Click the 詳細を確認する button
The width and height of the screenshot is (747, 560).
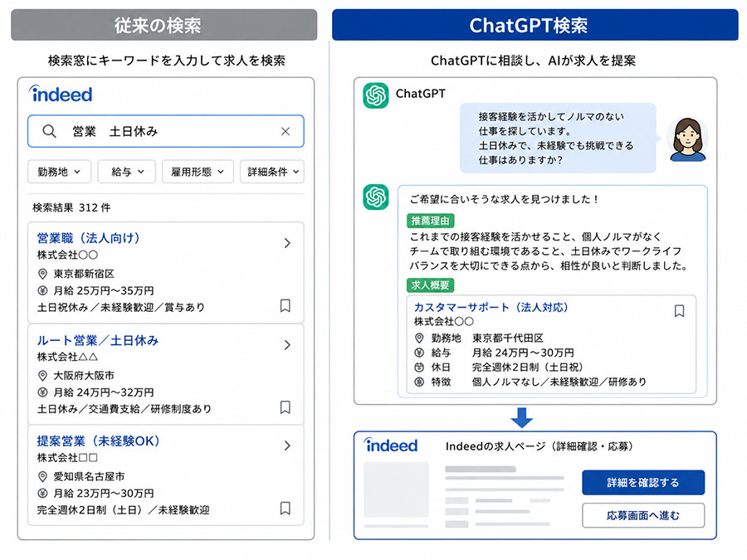[643, 482]
